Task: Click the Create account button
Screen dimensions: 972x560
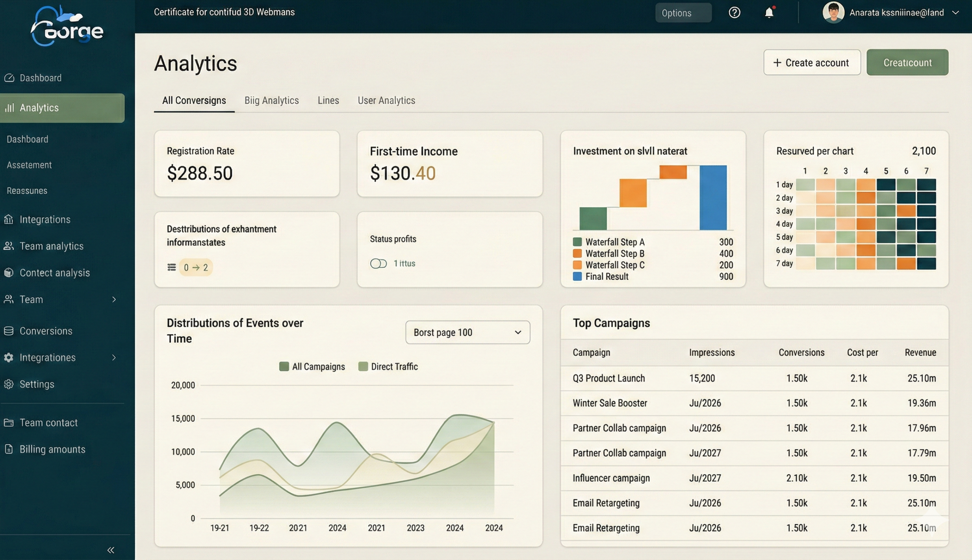Action: point(812,62)
